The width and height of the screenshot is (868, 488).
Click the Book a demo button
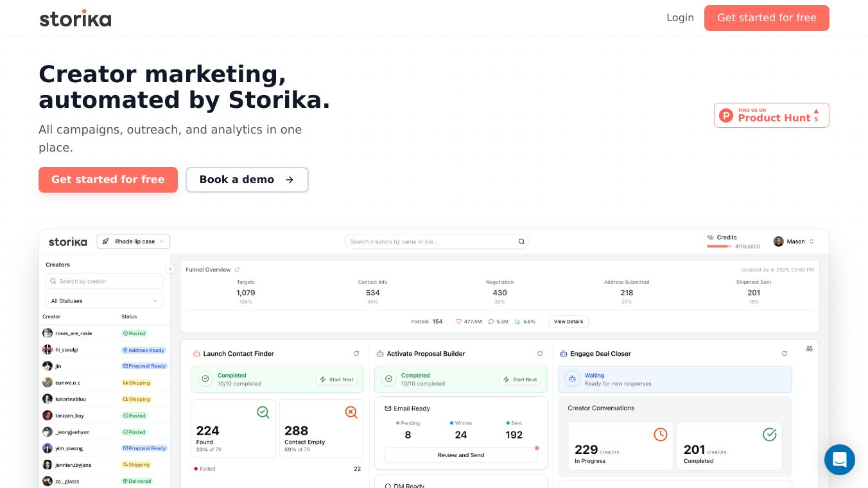[247, 180]
